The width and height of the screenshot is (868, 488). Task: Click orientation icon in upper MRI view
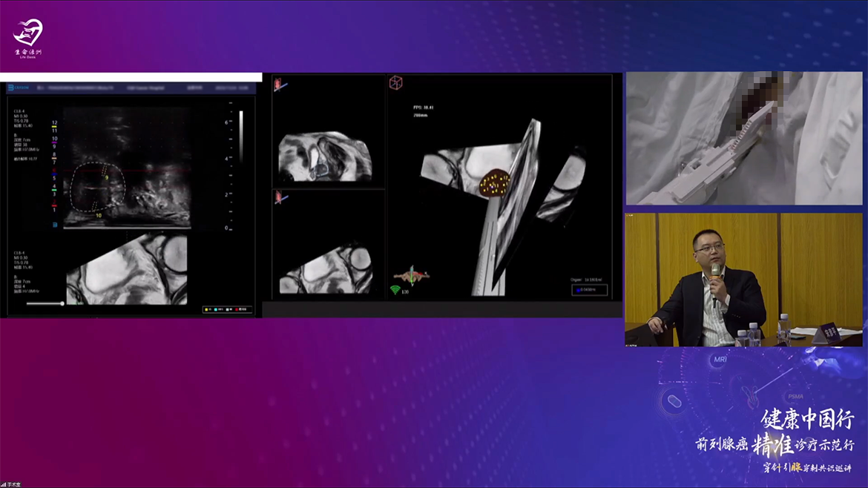pyautogui.click(x=280, y=85)
